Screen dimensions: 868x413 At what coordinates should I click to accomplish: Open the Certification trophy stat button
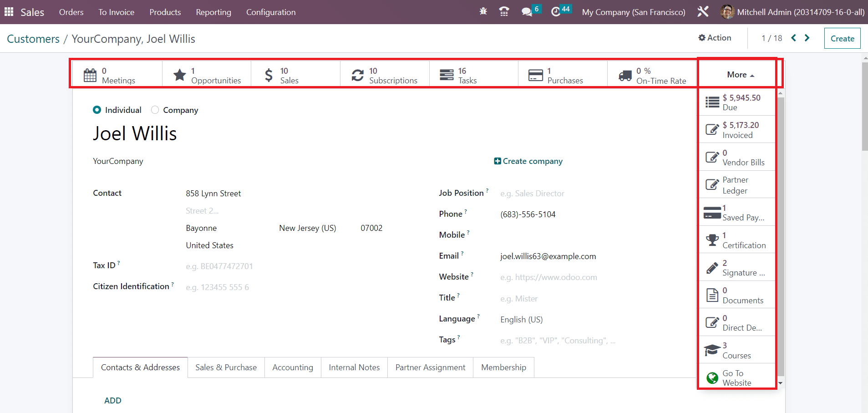tap(736, 240)
